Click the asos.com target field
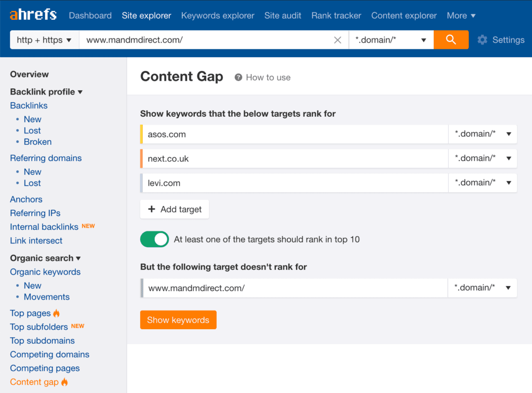This screenshot has height=393, width=532. coord(295,134)
